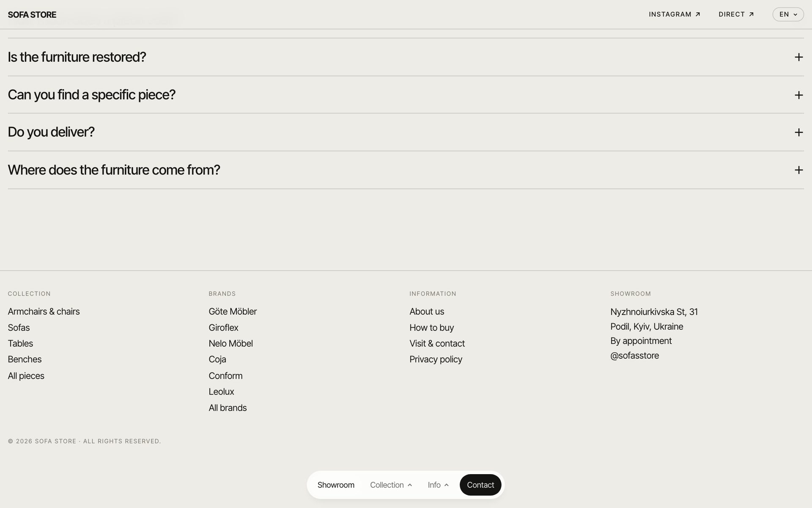Open About us information link

click(x=427, y=312)
